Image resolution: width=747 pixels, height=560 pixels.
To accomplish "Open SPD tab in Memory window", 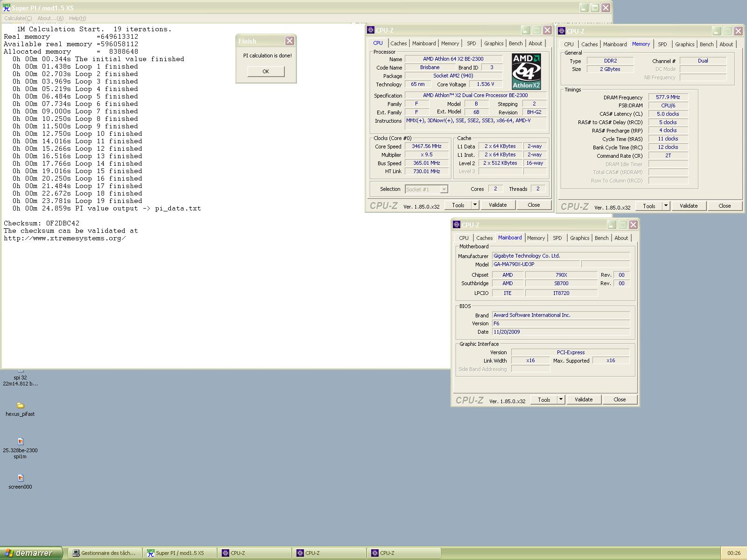I will click(662, 44).
